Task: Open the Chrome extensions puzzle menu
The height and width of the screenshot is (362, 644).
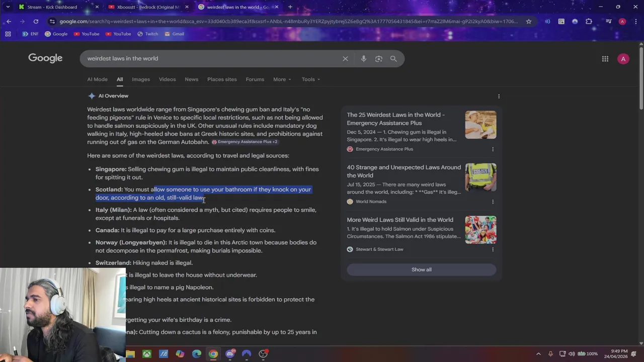Action: click(589, 22)
